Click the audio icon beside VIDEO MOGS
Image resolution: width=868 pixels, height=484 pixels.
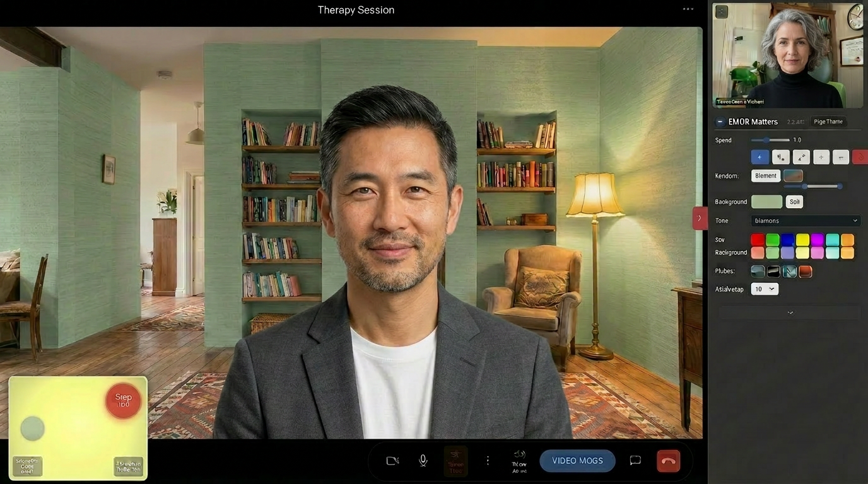(x=520, y=461)
